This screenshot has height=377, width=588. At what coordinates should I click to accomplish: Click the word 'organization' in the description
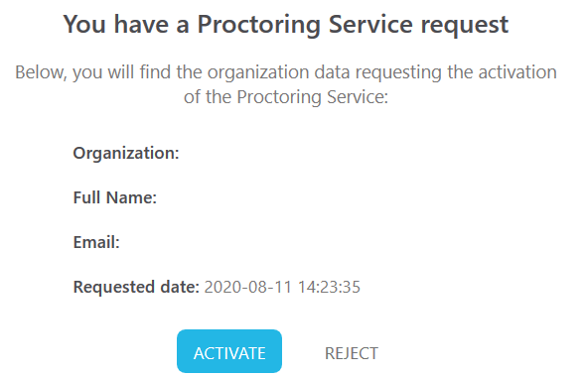[258, 73]
